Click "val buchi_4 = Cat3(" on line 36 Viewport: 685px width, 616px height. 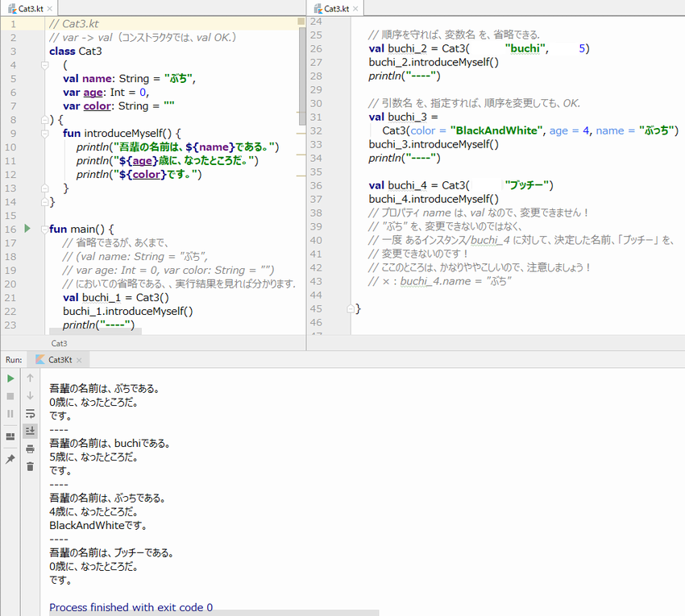pos(419,185)
